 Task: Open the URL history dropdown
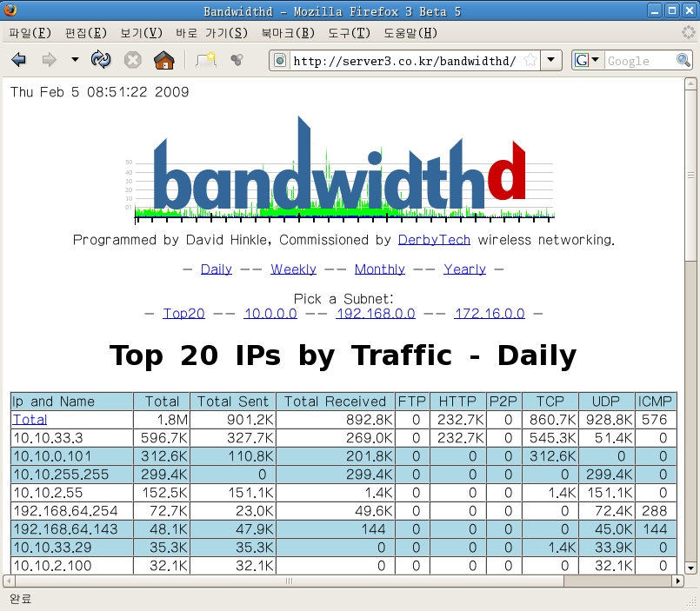coord(551,60)
